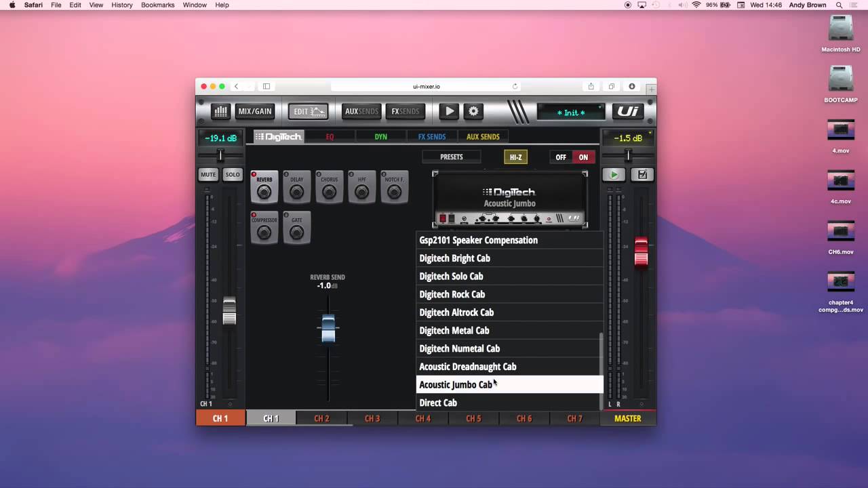The image size is (868, 488).
Task: Select Direct Cab option
Action: (x=509, y=403)
